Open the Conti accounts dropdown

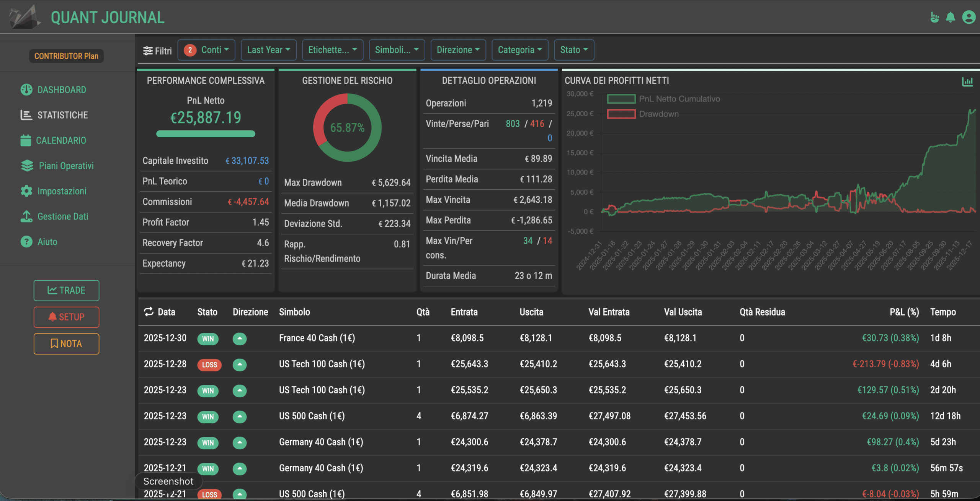click(206, 50)
